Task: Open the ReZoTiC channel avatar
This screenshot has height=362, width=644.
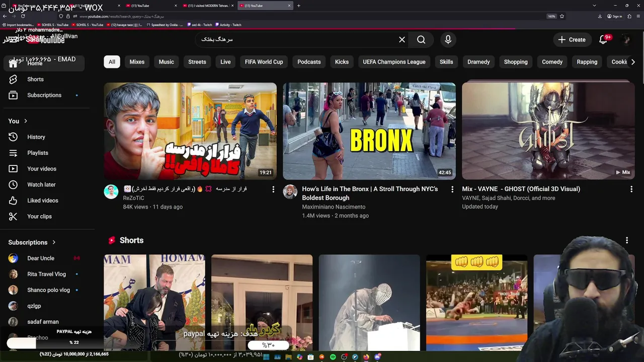Action: pyautogui.click(x=111, y=192)
